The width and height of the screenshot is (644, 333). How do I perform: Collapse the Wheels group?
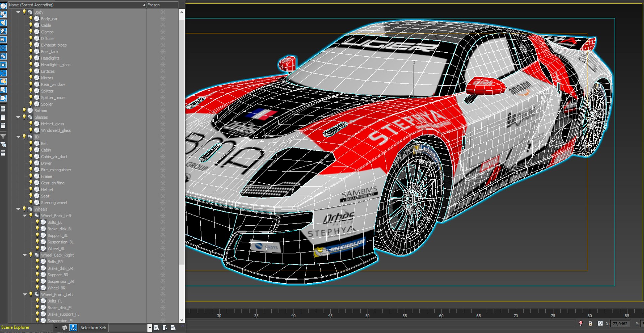click(18, 209)
